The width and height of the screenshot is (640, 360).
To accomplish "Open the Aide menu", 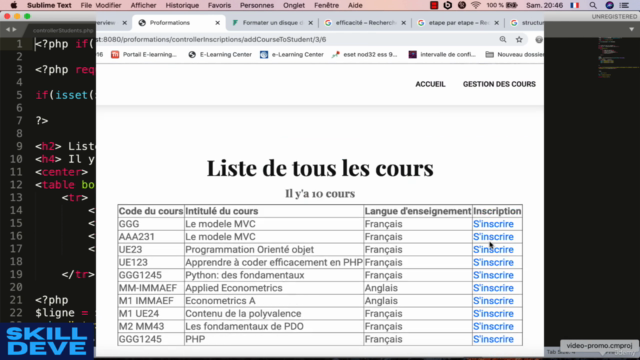I will click(x=355, y=5).
